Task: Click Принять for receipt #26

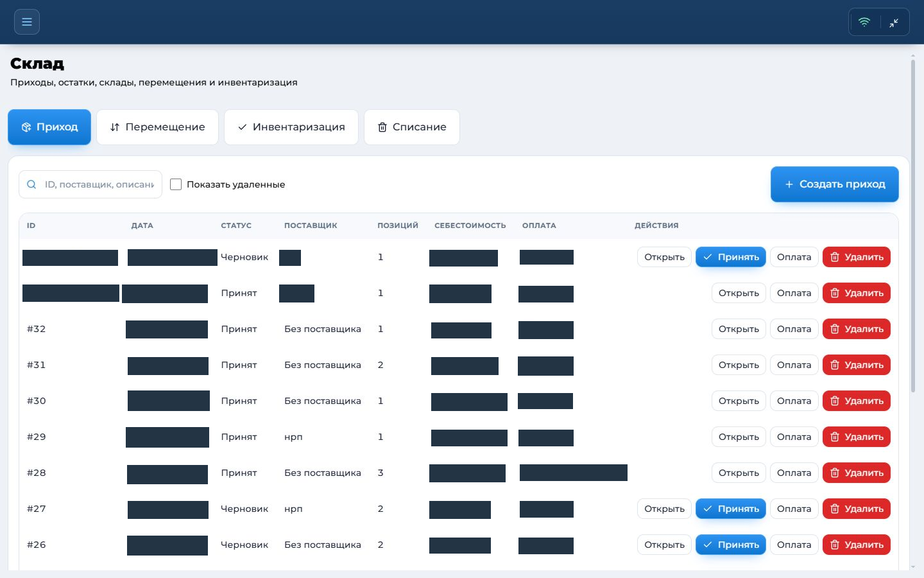Action: (x=731, y=545)
